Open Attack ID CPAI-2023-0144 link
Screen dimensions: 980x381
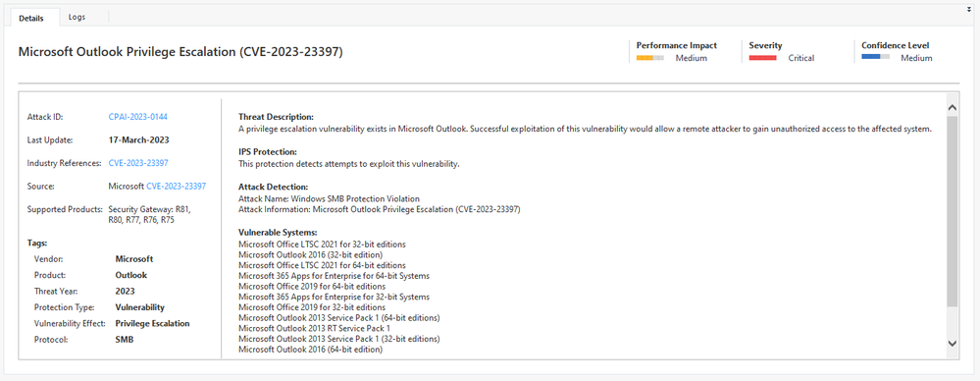coord(138,117)
